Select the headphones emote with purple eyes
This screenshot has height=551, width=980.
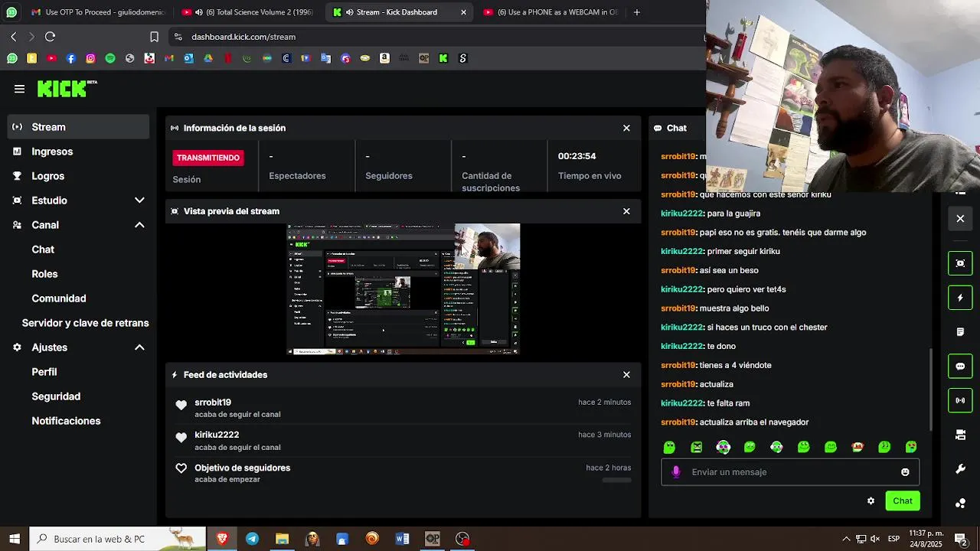(x=724, y=447)
